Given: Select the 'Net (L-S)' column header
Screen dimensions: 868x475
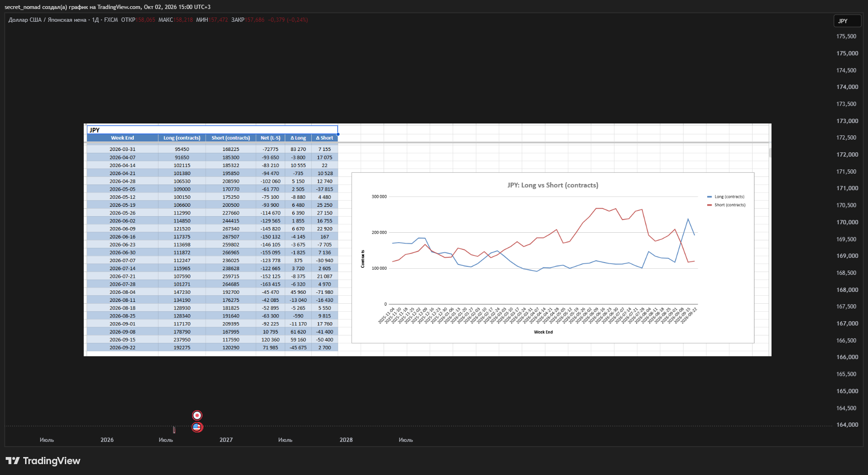Looking at the screenshot, I should coord(271,138).
